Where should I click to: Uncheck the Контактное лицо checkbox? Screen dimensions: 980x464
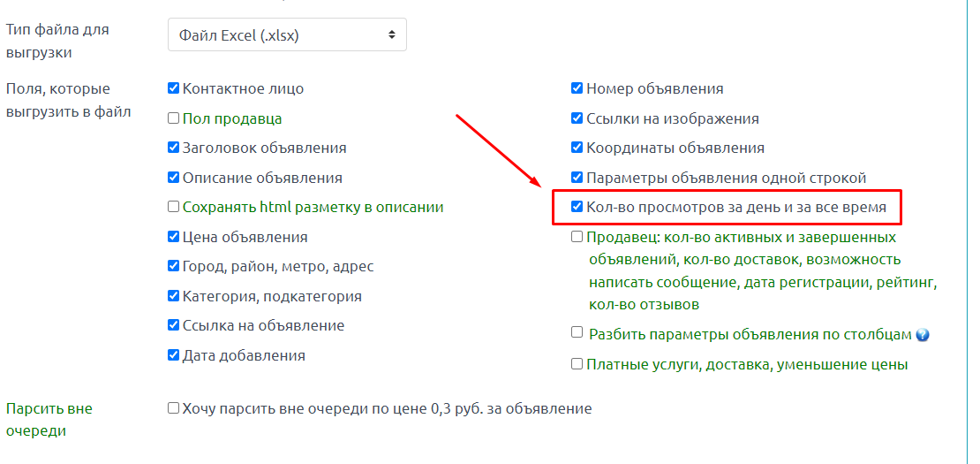tap(174, 88)
